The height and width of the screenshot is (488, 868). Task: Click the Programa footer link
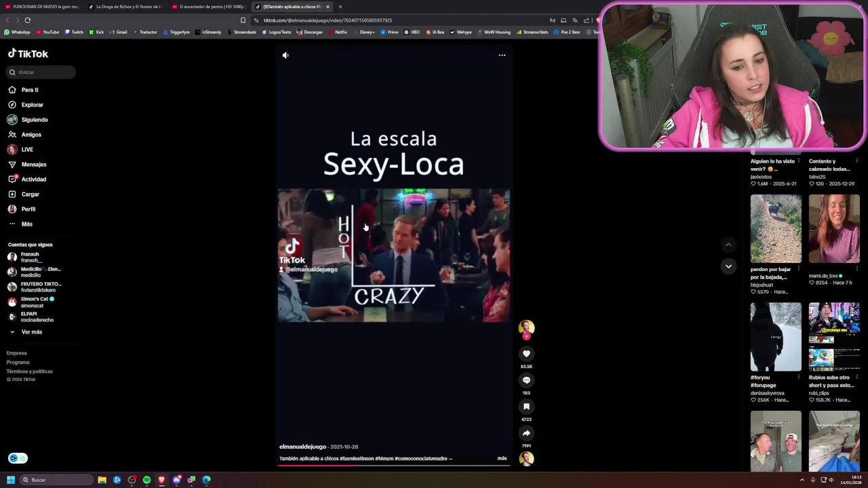[x=18, y=363]
